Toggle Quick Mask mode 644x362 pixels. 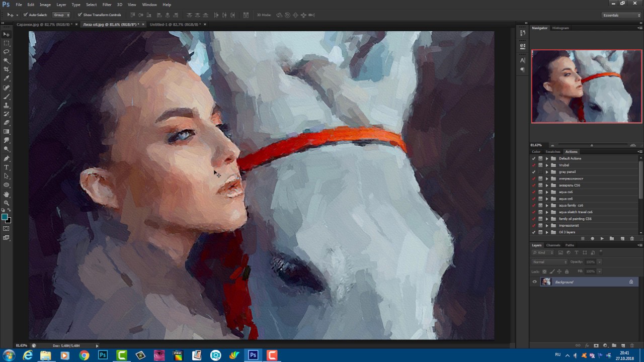point(7,229)
